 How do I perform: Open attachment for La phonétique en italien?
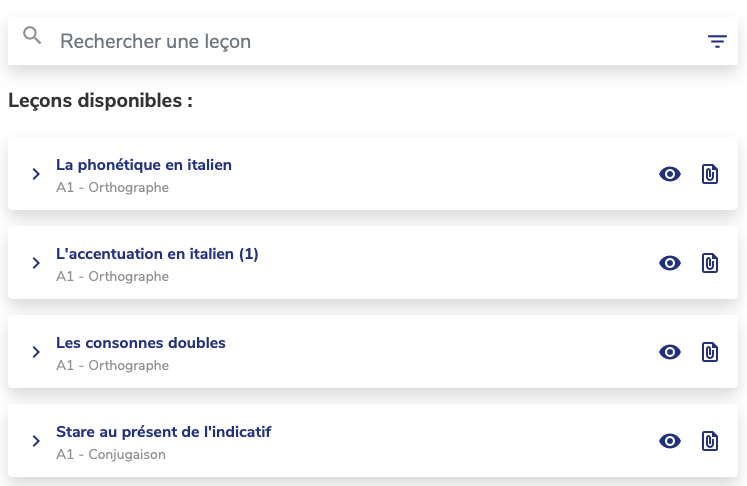[x=710, y=174]
